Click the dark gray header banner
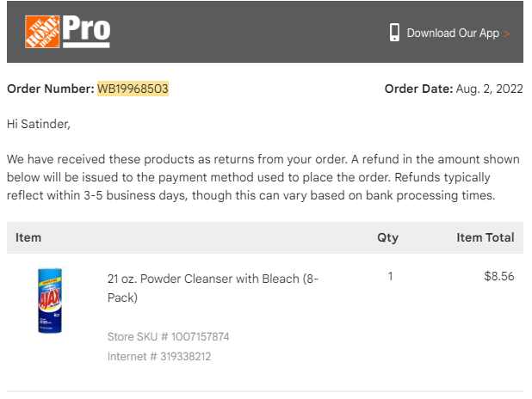Image resolution: width=532 pixels, height=399 pixels. (x=265, y=32)
